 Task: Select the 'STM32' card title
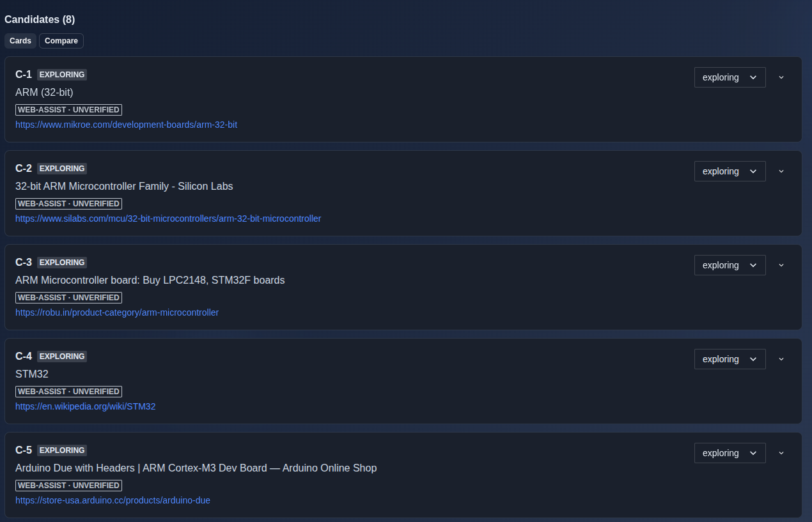point(32,374)
